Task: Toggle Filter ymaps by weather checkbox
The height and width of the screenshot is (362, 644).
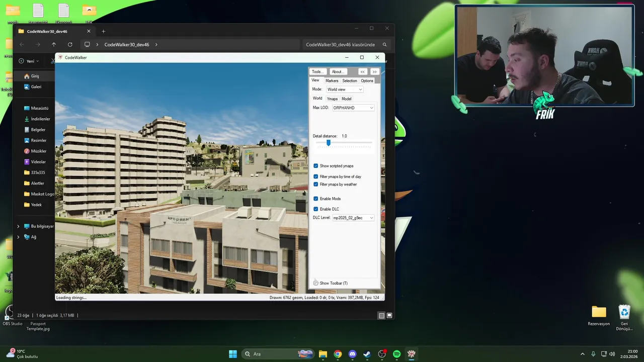Action: point(316,185)
